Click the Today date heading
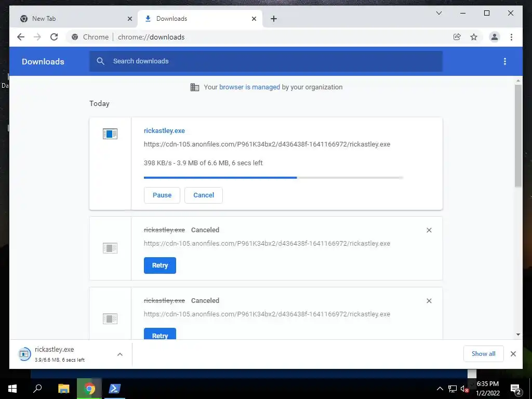 pos(99,103)
